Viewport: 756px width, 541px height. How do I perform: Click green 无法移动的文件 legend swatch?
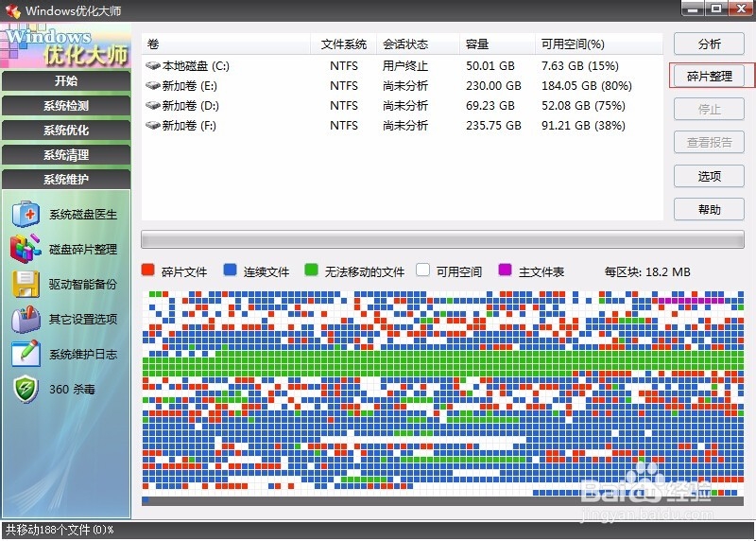coord(312,270)
